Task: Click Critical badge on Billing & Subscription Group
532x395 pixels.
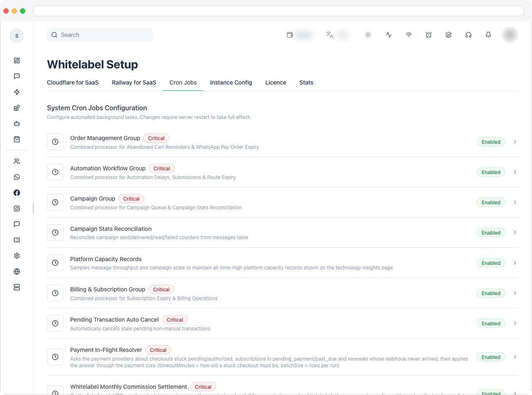Action: 161,289
